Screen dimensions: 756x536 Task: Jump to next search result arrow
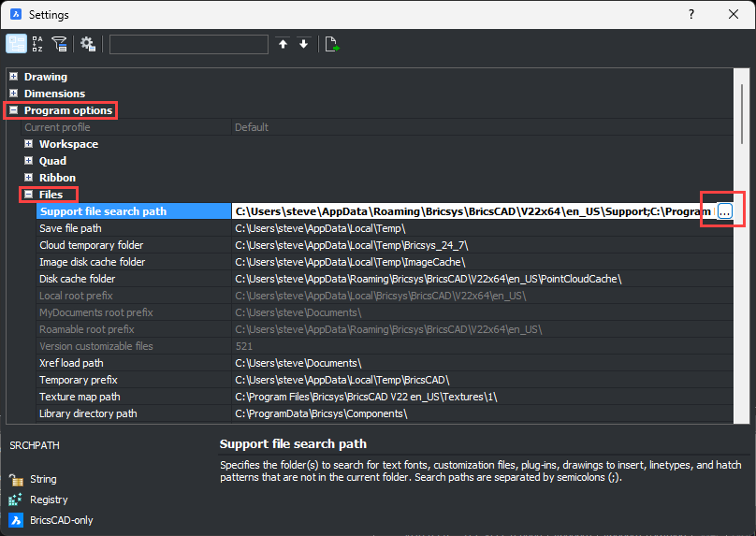pos(303,44)
